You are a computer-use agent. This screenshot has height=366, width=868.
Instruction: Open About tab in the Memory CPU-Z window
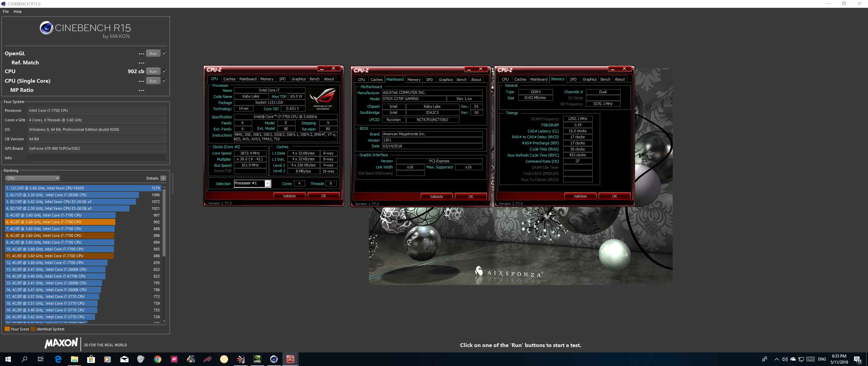coord(619,79)
